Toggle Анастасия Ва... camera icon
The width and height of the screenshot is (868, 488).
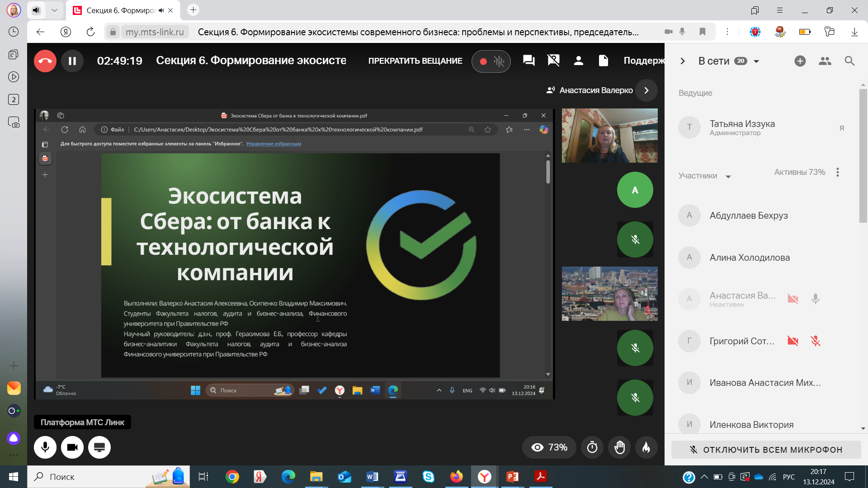pos(793,299)
